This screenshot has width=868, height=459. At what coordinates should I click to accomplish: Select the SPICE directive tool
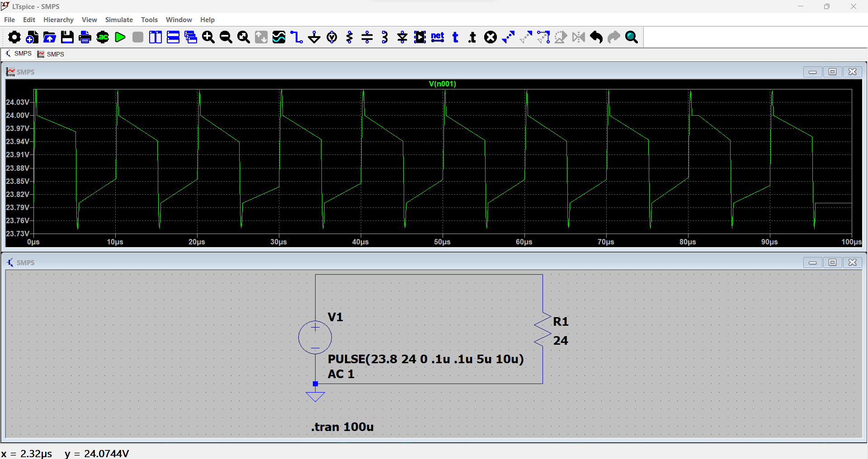click(473, 37)
